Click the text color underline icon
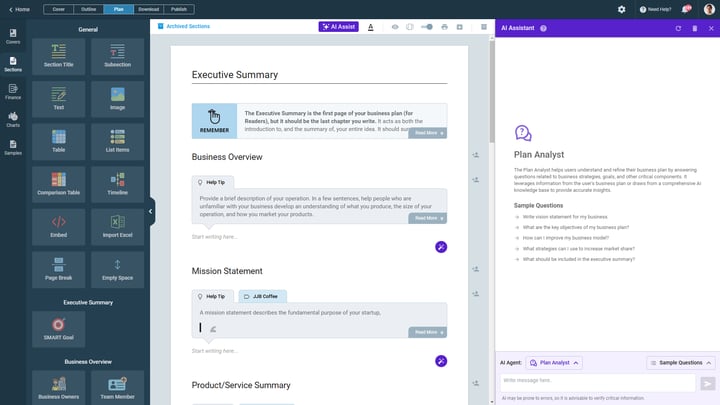 pos(371,27)
